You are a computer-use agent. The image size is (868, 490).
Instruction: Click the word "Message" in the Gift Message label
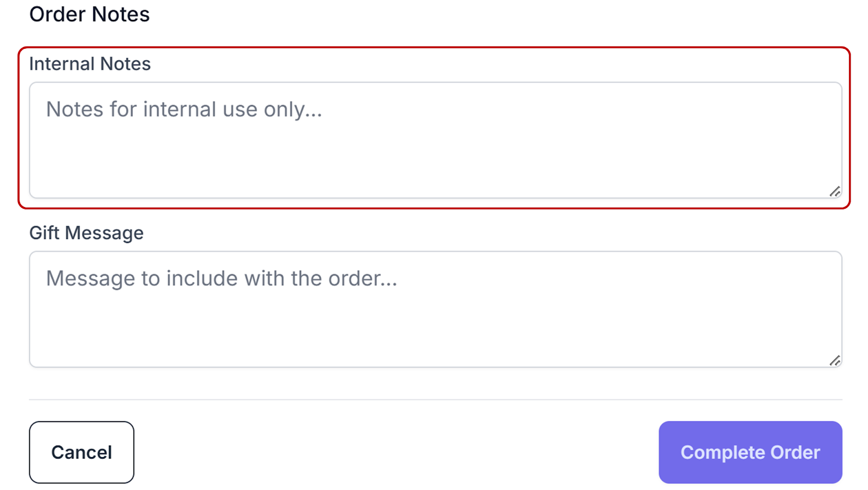click(104, 233)
